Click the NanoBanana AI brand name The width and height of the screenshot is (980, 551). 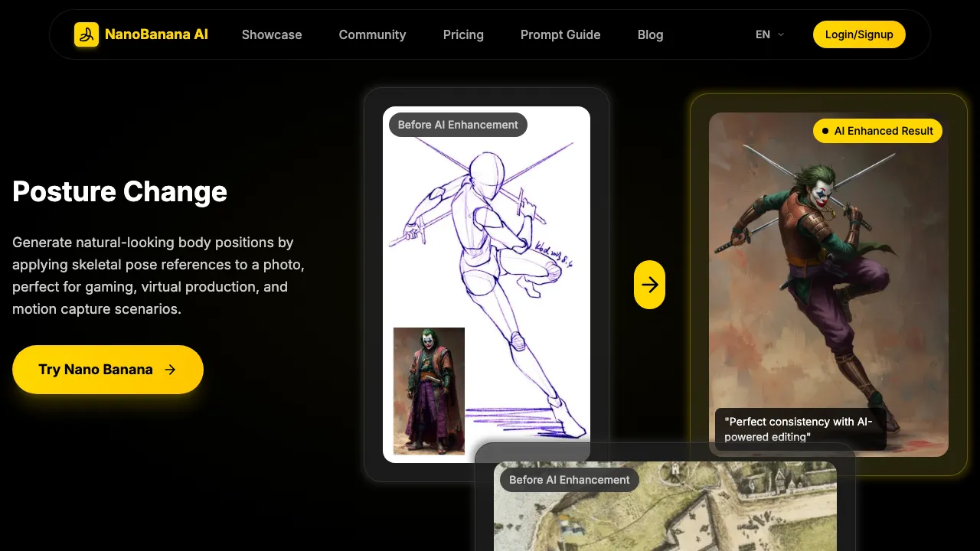tap(156, 34)
